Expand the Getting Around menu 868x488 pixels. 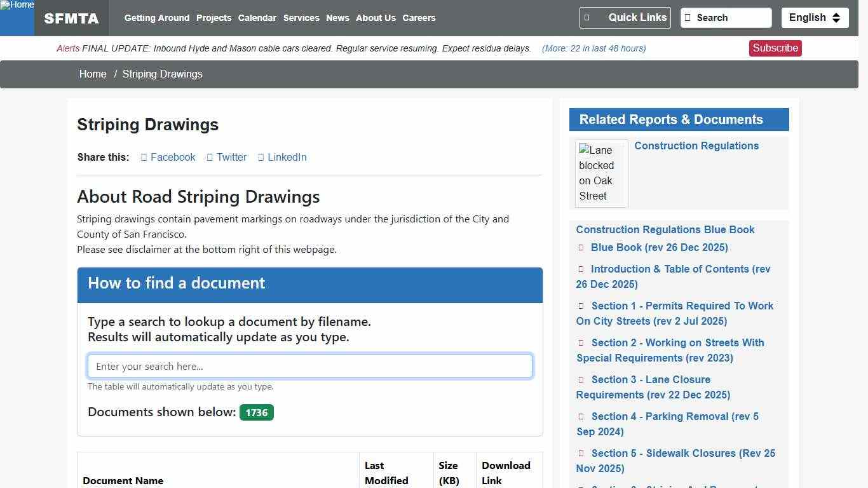click(x=156, y=18)
